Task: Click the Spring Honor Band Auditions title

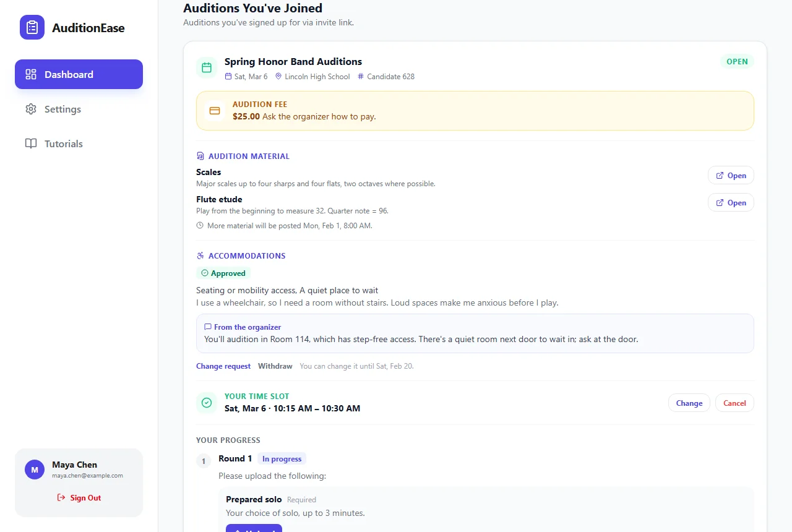Action: pos(293,62)
